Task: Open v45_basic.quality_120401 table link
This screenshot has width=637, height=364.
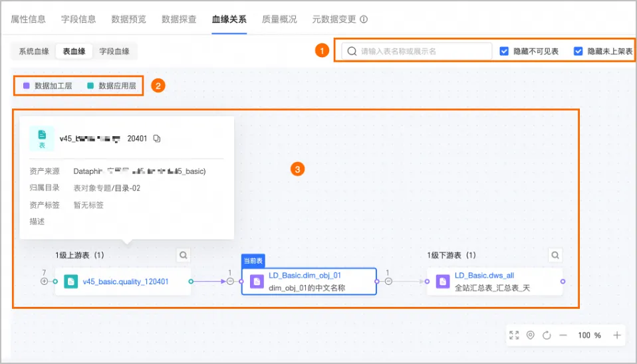Action: [x=126, y=281]
